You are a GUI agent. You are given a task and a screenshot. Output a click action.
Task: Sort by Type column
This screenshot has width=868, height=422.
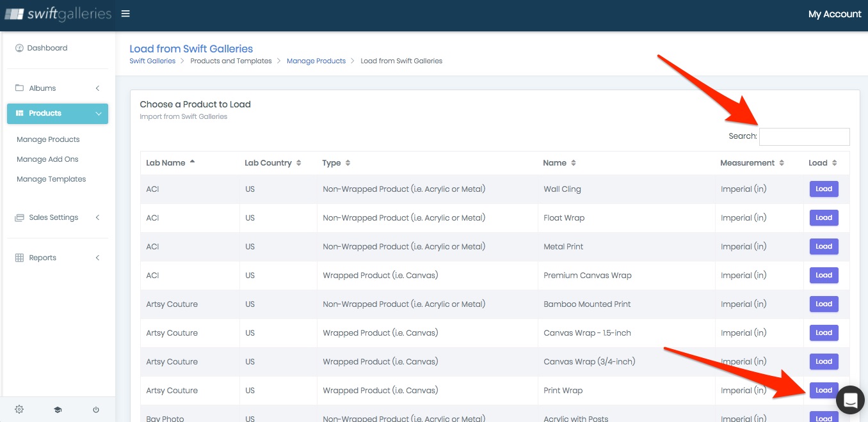[348, 163]
